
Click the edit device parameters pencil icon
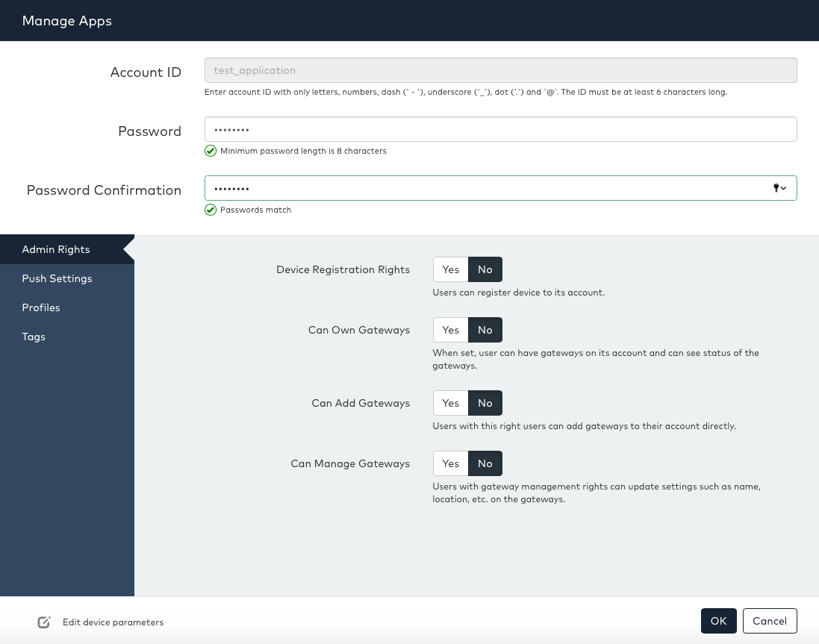click(44, 622)
